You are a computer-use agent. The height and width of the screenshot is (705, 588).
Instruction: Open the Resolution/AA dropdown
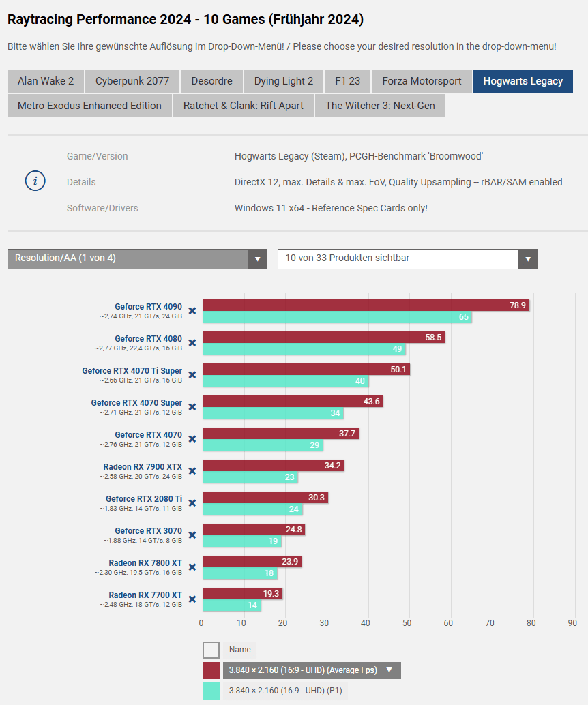[137, 258]
